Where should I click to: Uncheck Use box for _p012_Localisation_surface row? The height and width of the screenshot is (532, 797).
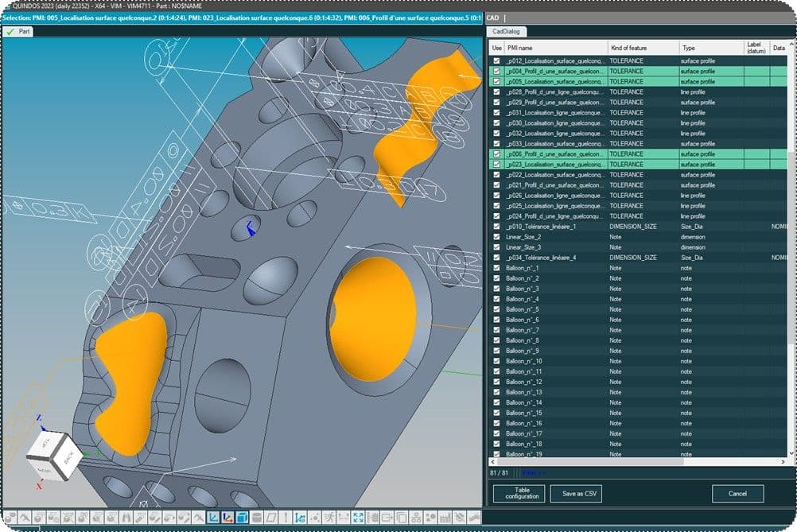pos(497,60)
